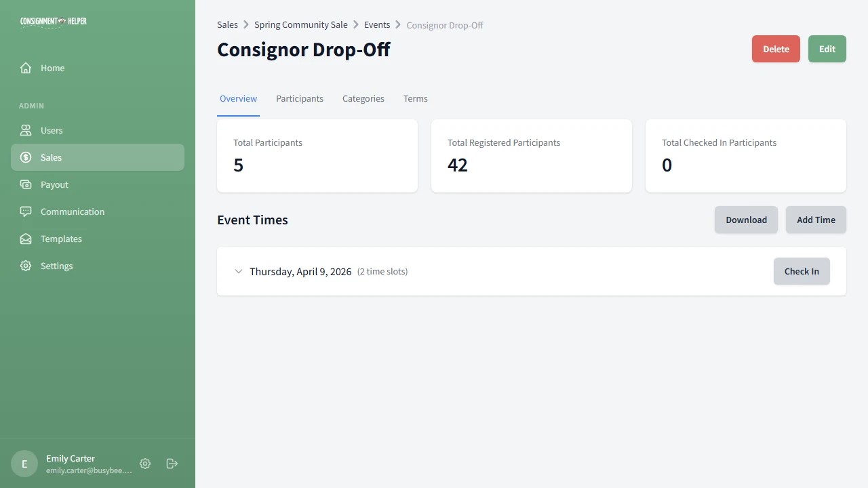Image resolution: width=868 pixels, height=488 pixels.
Task: Select the Communication chat icon
Action: pos(25,211)
